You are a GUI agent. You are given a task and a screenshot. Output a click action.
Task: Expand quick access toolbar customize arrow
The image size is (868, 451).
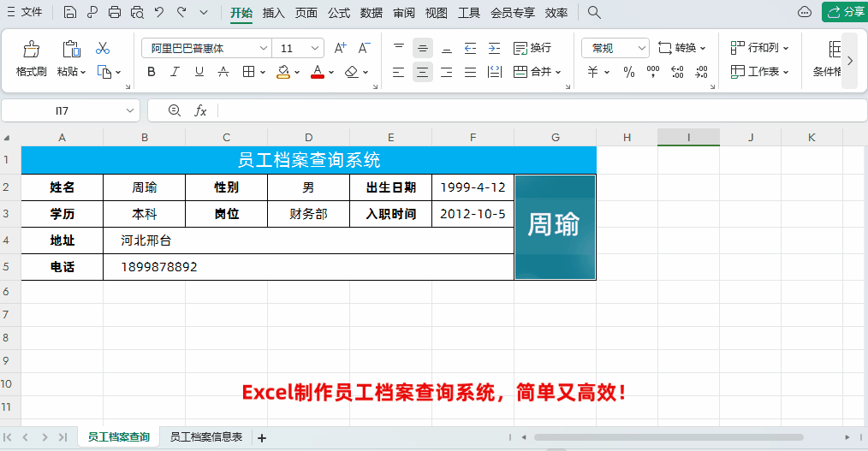(x=204, y=12)
